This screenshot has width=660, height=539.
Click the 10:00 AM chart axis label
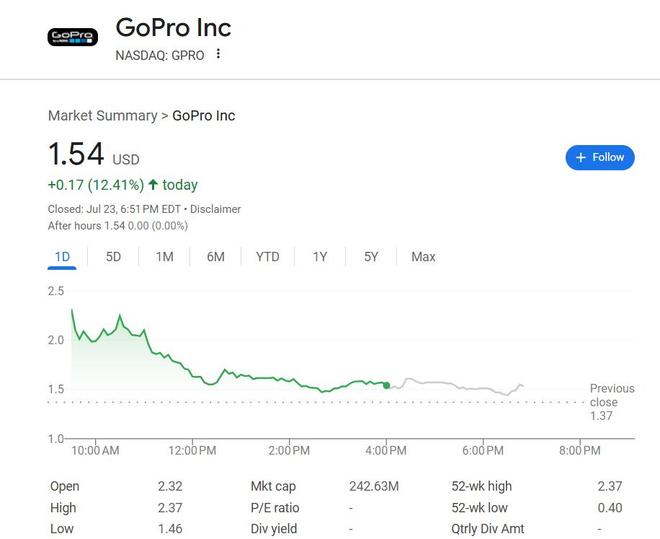click(x=96, y=451)
